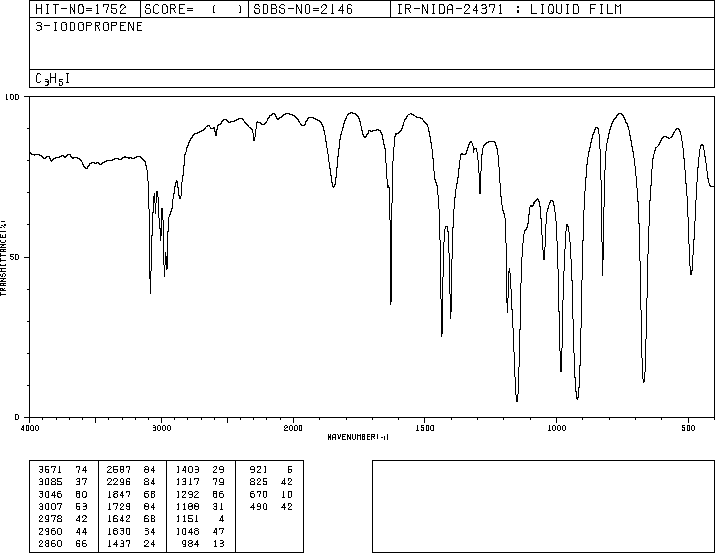Select peak table entry 1188
Viewport: 715px width, 553px height.
(187, 506)
